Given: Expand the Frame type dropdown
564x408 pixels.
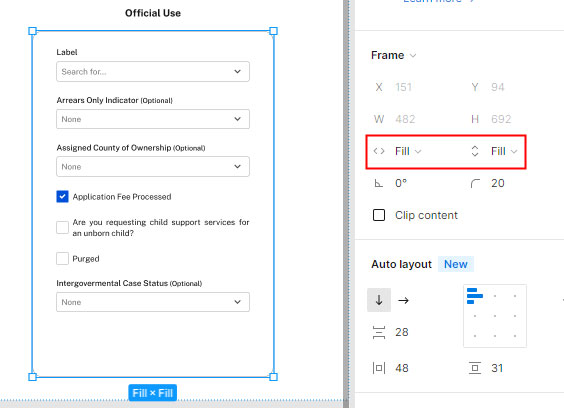Looking at the screenshot, I should click(x=394, y=55).
